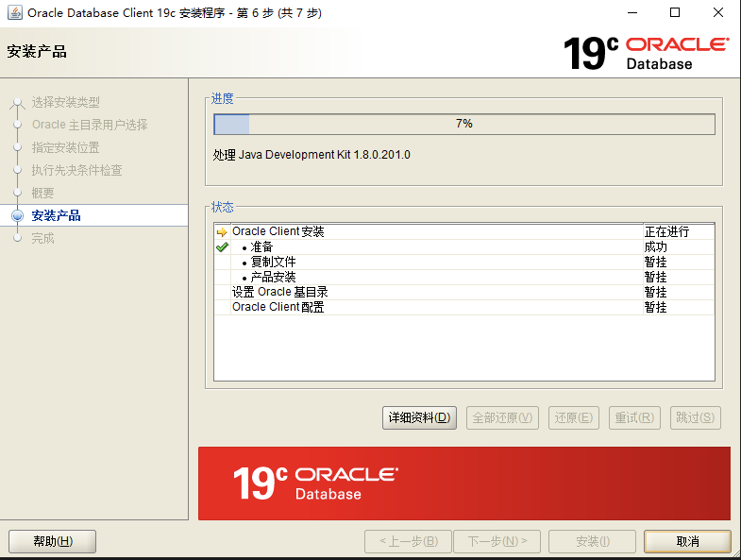Click the 跳过(S) skip button
This screenshot has width=741, height=560.
(695, 417)
